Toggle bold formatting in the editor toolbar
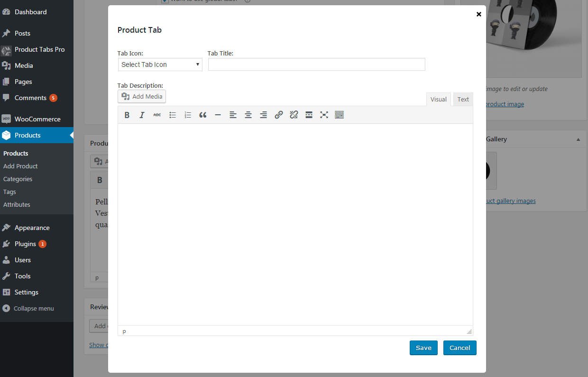 point(127,115)
